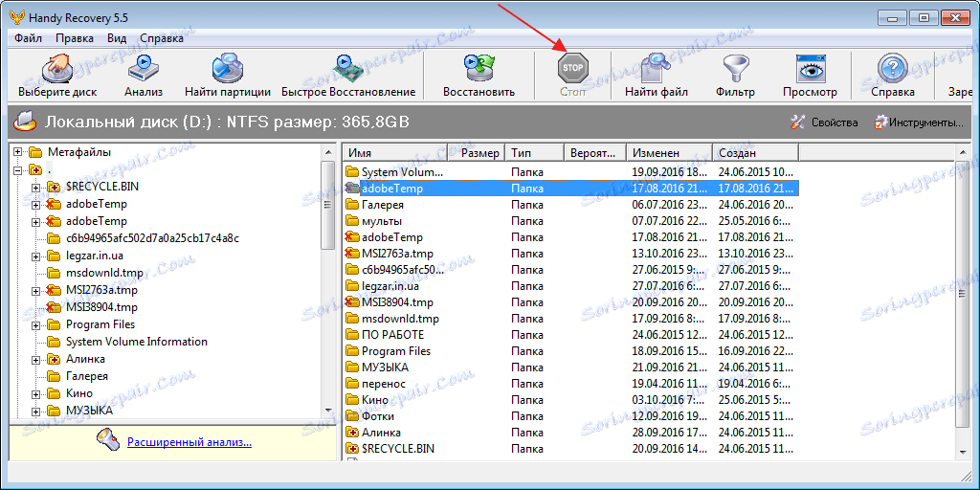Expand the Алинка tree node
The image size is (980, 490).
[x=35, y=360]
